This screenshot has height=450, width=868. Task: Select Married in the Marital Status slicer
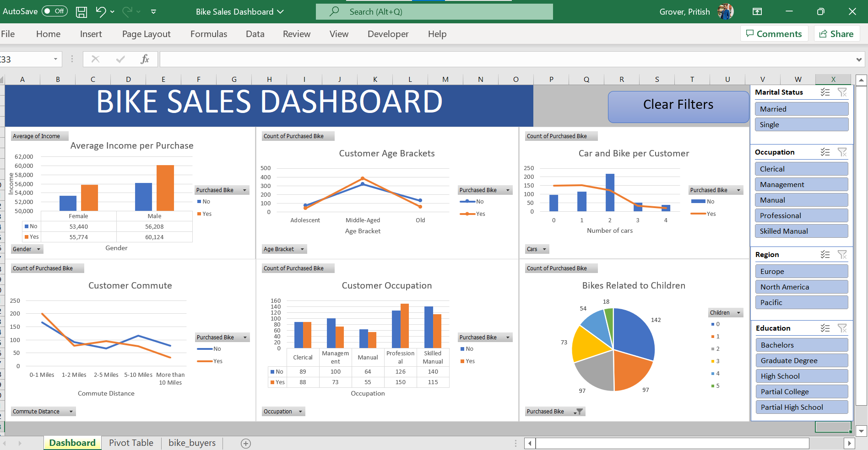pos(802,109)
